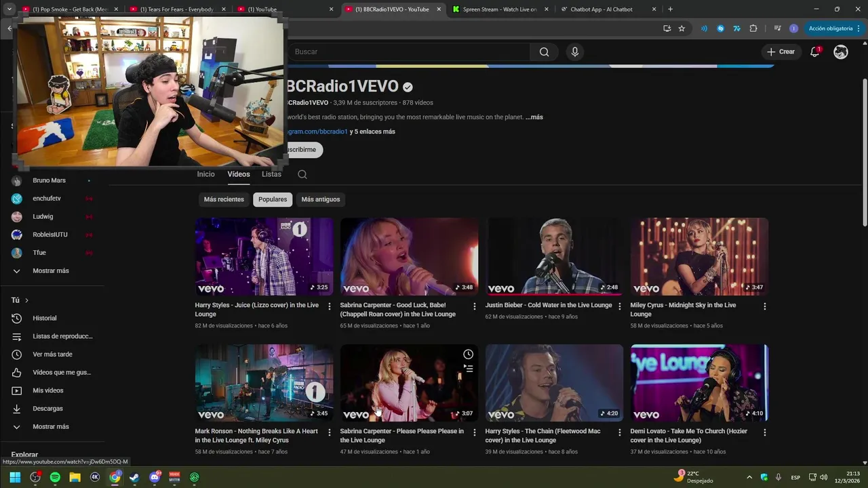Screen dimensions: 868x488
Task: Bookmark this page with the star icon
Action: 682,28
